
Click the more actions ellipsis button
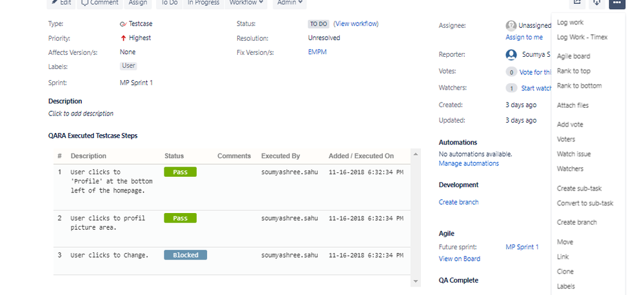[617, 3]
